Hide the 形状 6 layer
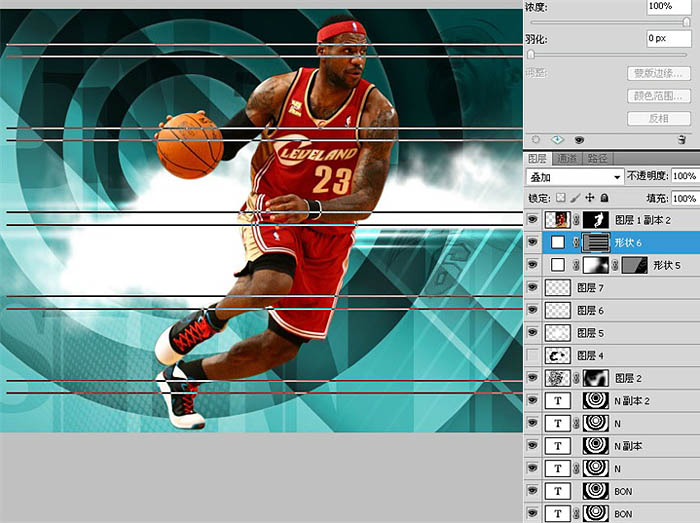 click(532, 242)
